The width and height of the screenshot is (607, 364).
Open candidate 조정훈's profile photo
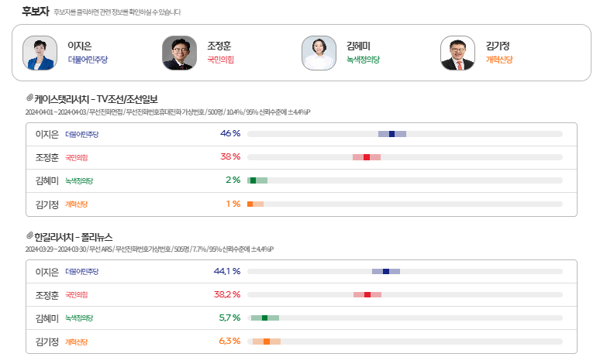179,53
